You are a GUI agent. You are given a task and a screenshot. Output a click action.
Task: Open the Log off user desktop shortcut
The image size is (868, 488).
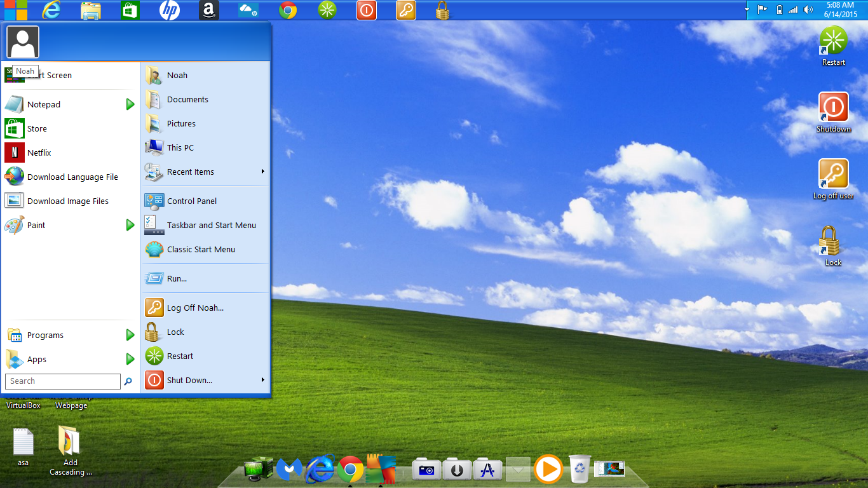pos(834,179)
